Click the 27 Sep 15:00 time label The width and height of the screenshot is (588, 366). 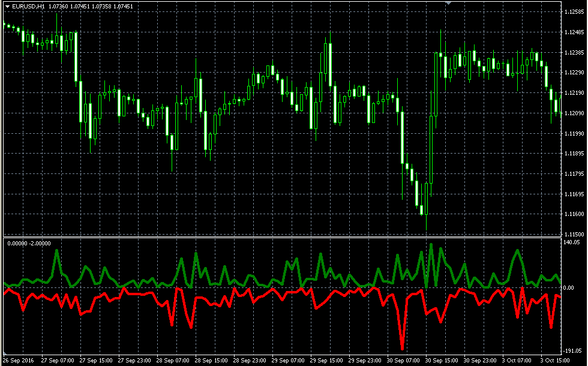[96, 361]
